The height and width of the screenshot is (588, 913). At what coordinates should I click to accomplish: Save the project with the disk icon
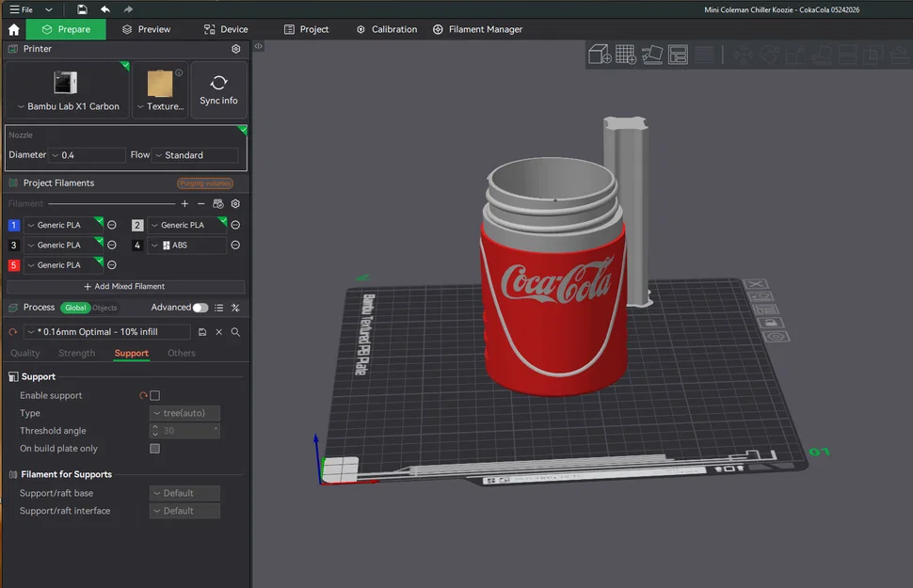click(x=82, y=9)
